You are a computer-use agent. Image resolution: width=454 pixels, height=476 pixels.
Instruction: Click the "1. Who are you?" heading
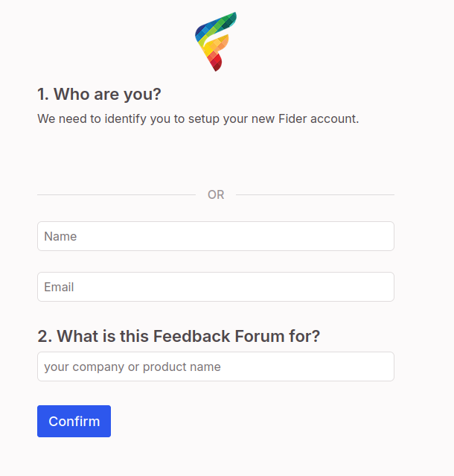(99, 95)
